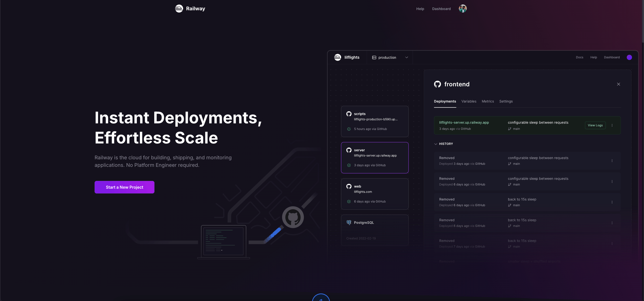Click the environment icon beside production
644x301 pixels.
point(374,58)
